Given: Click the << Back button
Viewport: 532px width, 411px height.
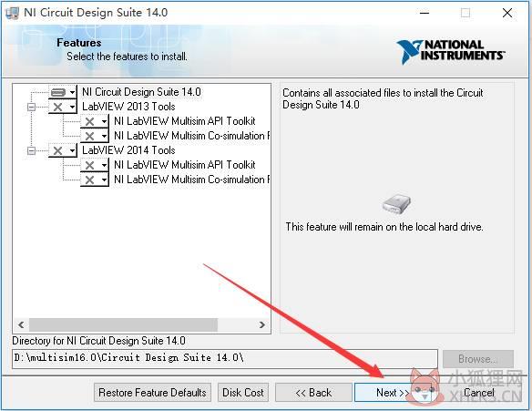Looking at the screenshot, I should tap(313, 393).
